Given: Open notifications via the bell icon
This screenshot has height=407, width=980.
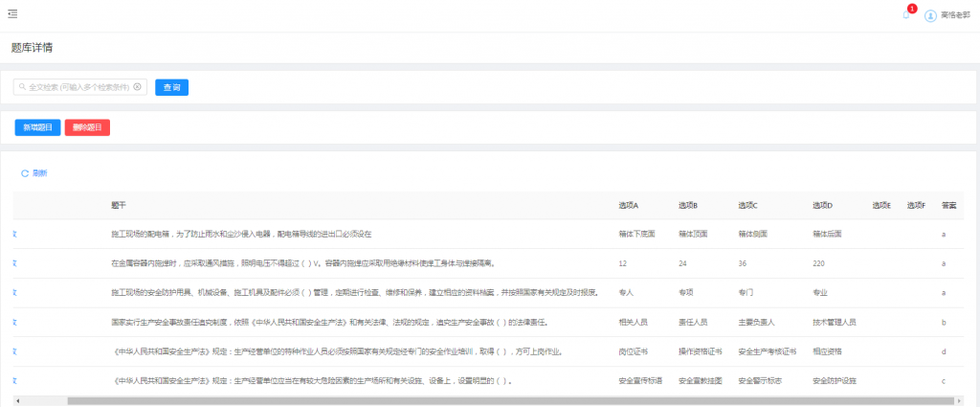Looking at the screenshot, I should pyautogui.click(x=905, y=15).
